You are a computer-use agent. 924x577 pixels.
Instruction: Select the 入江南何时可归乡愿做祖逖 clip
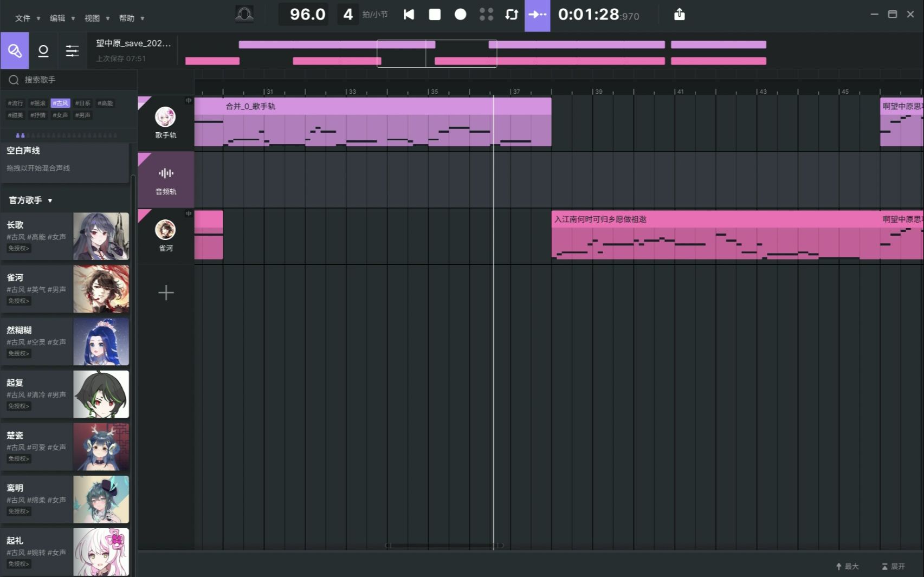(x=715, y=235)
